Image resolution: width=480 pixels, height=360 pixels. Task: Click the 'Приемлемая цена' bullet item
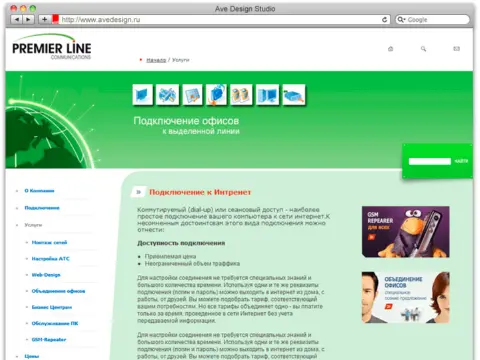pyautogui.click(x=170, y=256)
